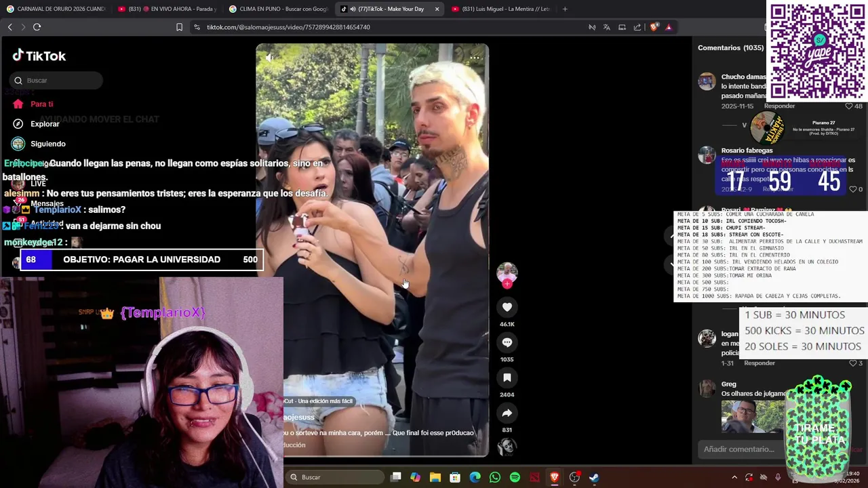Click Responder under logan comment

click(x=759, y=363)
